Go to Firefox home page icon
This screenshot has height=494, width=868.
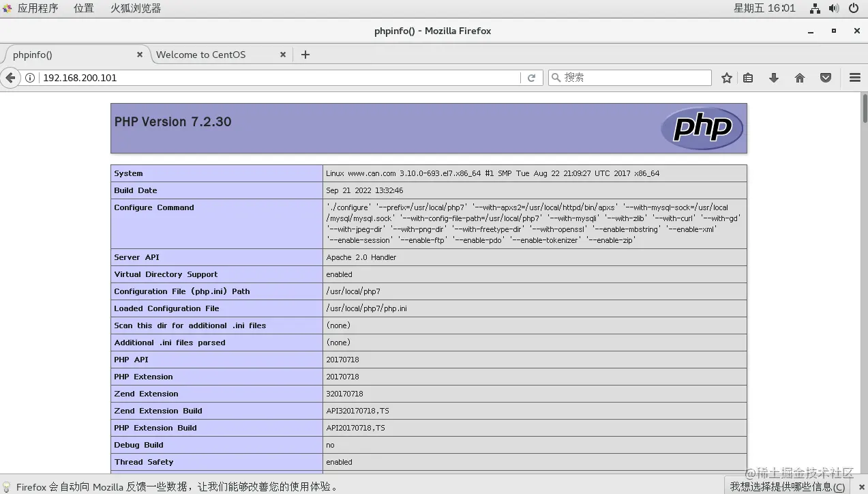[x=800, y=78]
